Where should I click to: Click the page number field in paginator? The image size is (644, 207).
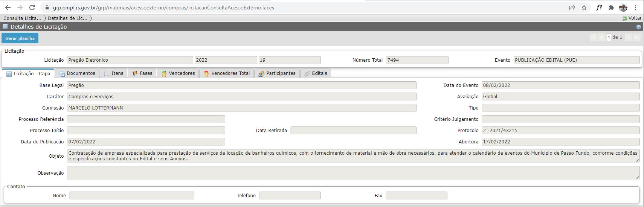tap(609, 37)
